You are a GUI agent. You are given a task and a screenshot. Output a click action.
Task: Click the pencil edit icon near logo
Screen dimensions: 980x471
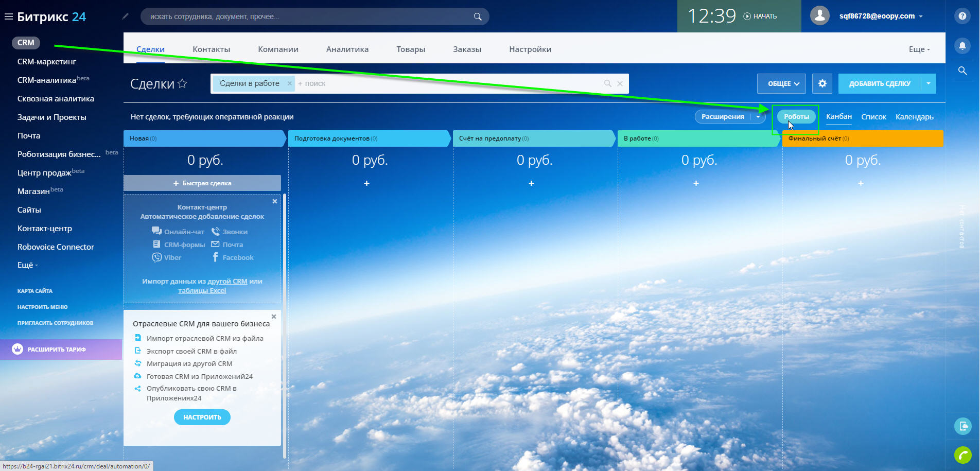click(125, 16)
